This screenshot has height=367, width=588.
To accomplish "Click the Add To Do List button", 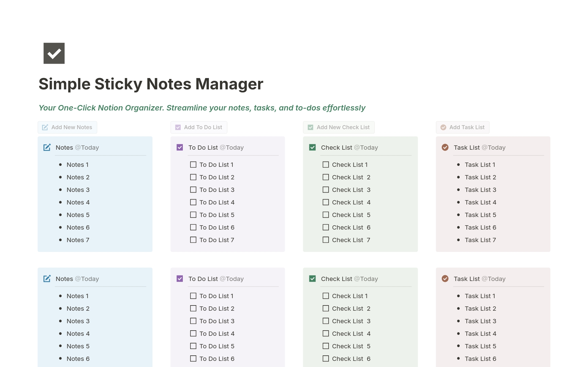I will tap(198, 127).
